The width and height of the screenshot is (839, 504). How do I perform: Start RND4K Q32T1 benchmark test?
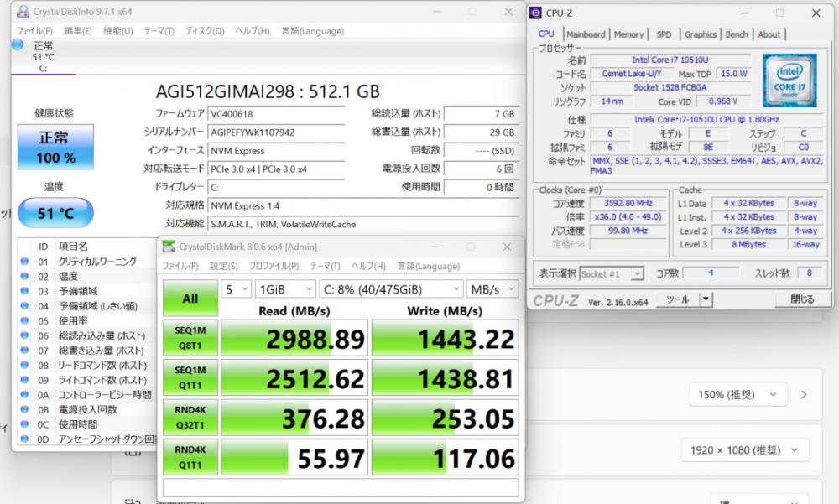click(x=190, y=418)
